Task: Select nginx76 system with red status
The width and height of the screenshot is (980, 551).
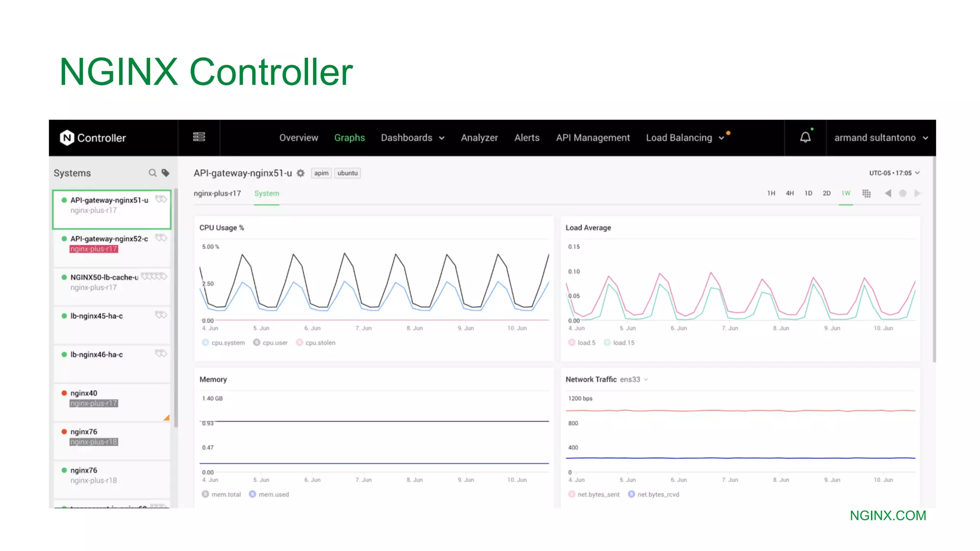Action: point(111,441)
